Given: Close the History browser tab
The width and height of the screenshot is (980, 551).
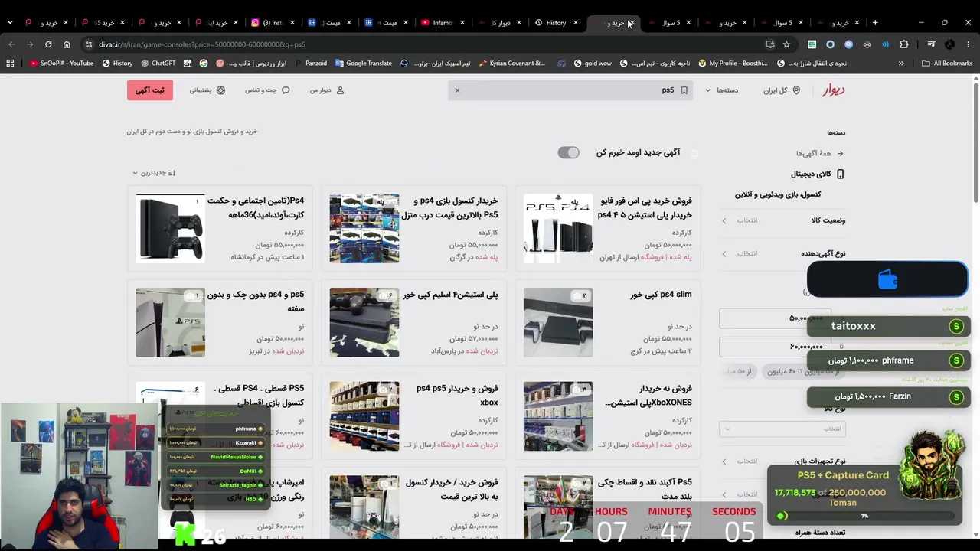Looking at the screenshot, I should coord(575,23).
